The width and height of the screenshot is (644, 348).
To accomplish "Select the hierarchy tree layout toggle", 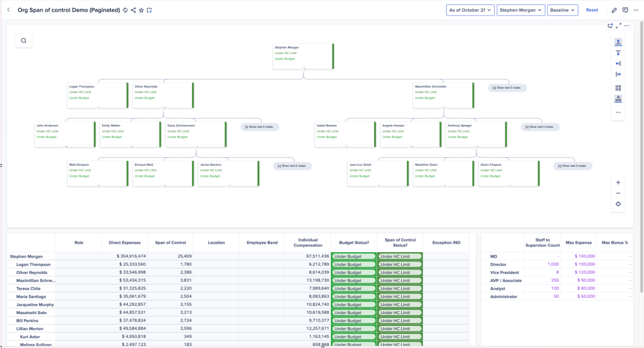I will pos(618,99).
